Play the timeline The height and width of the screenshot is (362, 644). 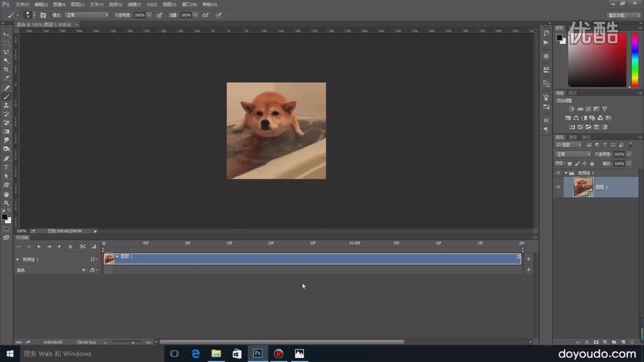coord(39,246)
